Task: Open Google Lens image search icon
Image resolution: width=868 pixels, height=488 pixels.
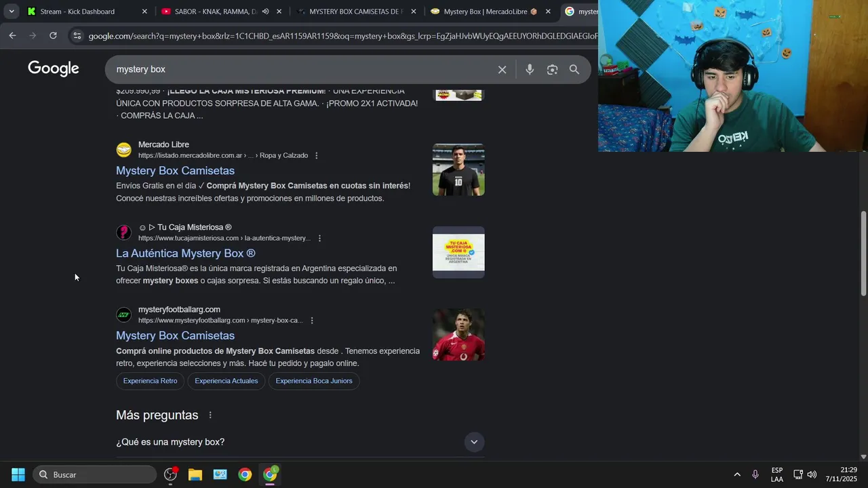Action: point(552,70)
